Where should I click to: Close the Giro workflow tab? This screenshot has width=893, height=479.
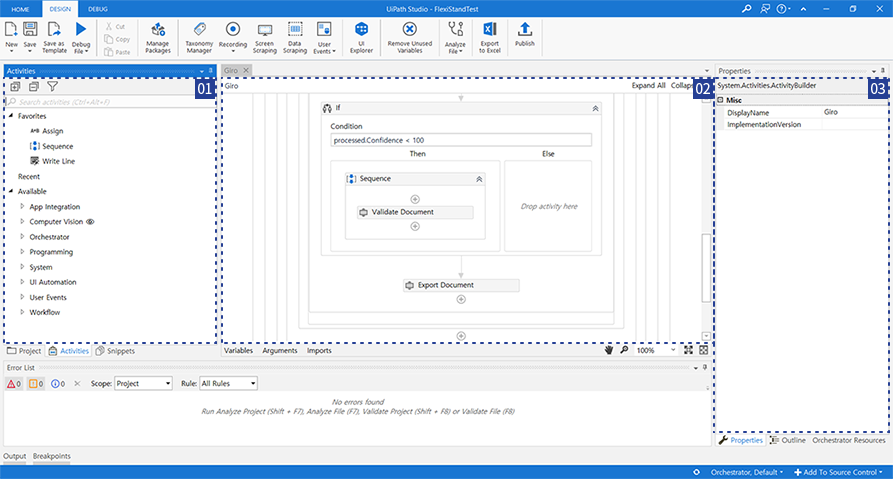point(246,70)
